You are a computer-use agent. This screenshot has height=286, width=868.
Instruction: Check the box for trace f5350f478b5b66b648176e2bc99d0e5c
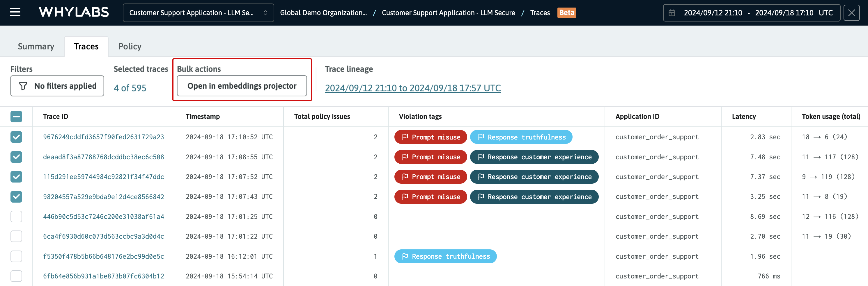[x=16, y=256]
